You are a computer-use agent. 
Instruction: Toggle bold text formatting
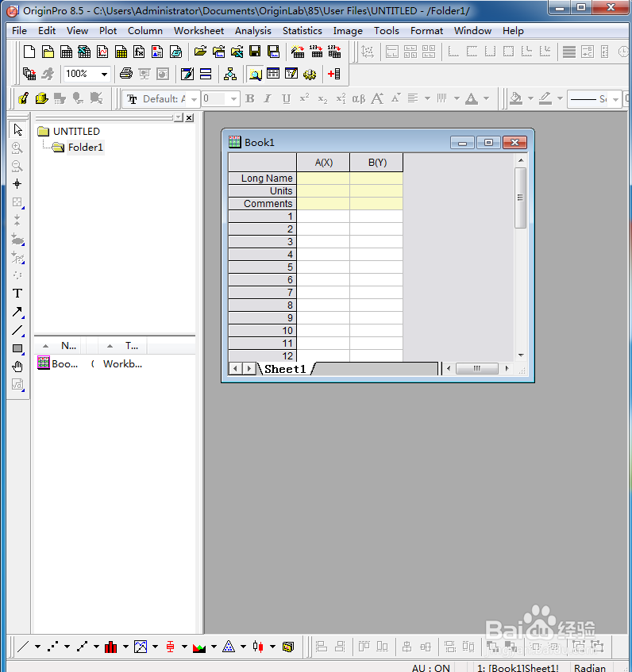tap(249, 99)
